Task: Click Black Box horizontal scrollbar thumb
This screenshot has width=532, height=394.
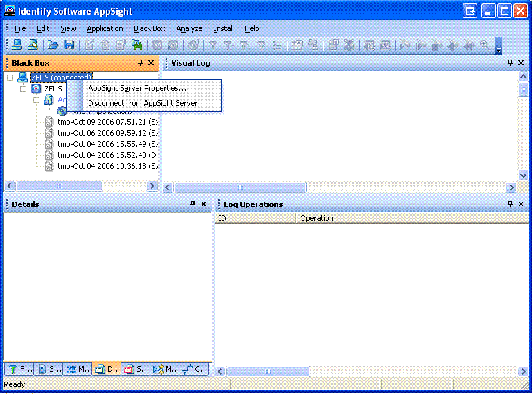Action: pyautogui.click(x=60, y=186)
